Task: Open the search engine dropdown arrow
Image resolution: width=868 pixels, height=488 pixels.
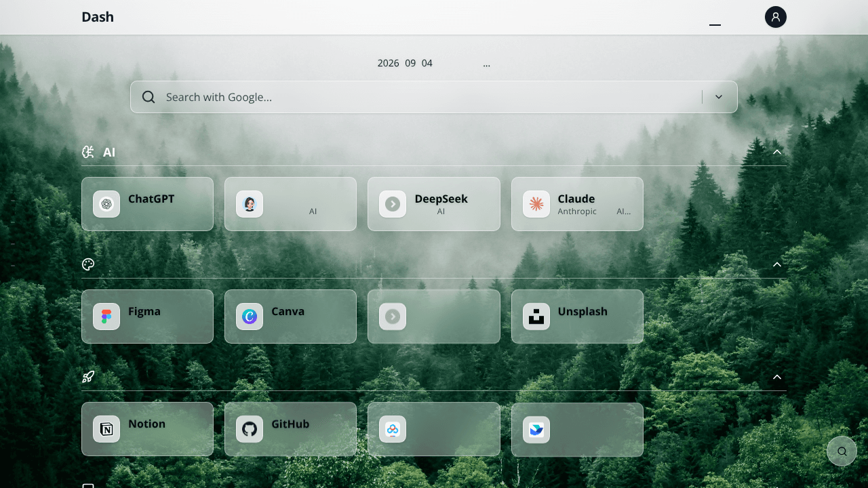Action: point(719,97)
